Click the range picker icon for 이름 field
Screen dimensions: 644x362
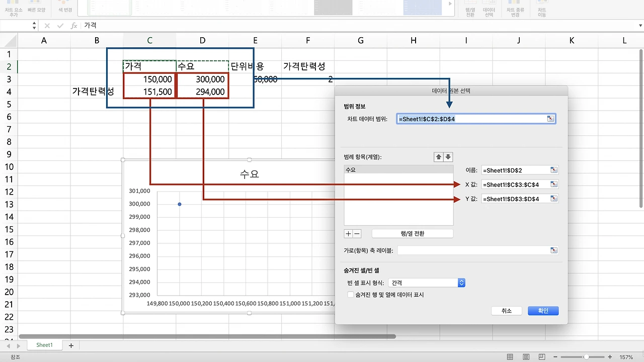click(x=554, y=170)
